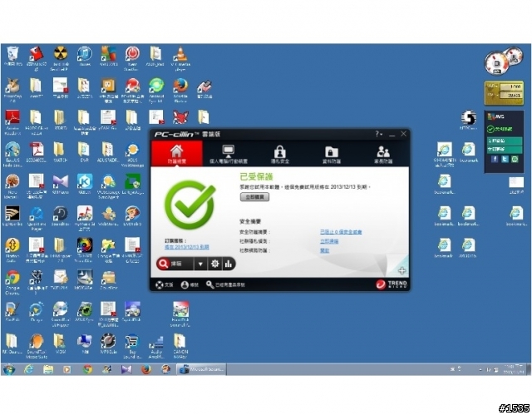Click the second green button in AVG gadget
Screen dimensions: 532x415
(505, 149)
